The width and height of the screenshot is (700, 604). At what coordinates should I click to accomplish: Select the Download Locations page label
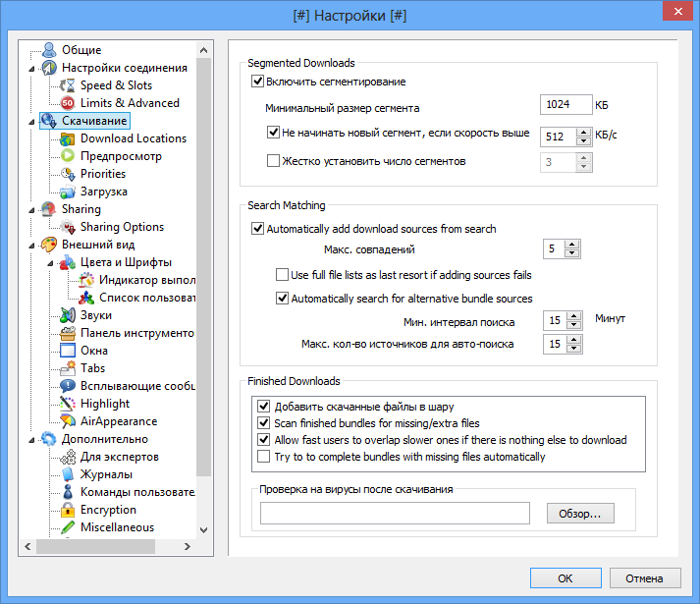point(134,138)
